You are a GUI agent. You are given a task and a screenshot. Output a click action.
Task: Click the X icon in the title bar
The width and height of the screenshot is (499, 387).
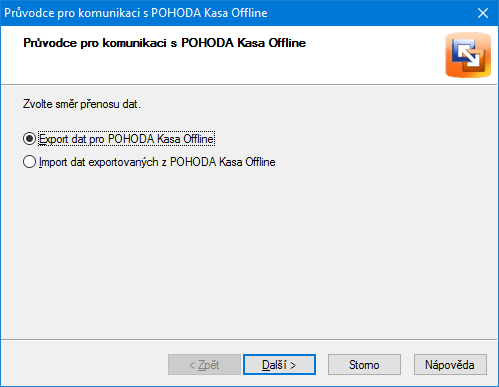coord(483,13)
